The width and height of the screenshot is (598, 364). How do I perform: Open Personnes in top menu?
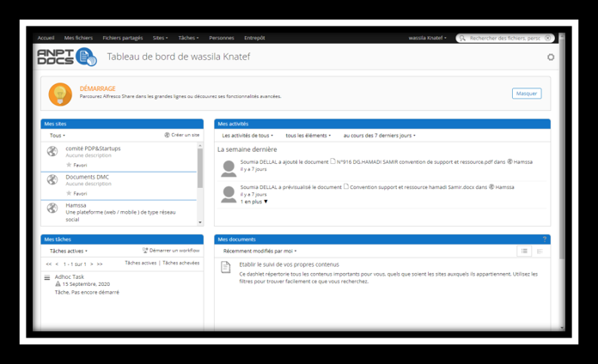click(x=222, y=38)
